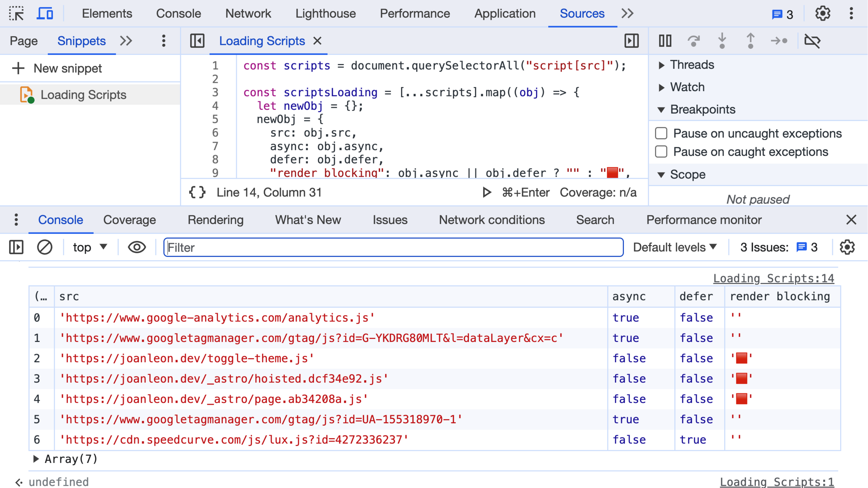Toggle the device toolbar icon

click(x=45, y=14)
